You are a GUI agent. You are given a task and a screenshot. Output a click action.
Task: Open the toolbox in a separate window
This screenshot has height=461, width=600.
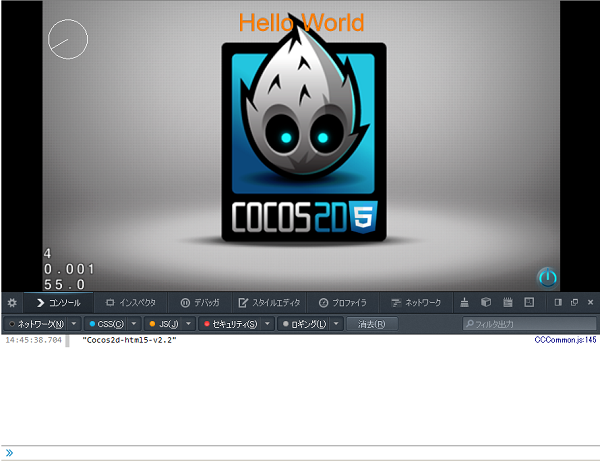(574, 303)
